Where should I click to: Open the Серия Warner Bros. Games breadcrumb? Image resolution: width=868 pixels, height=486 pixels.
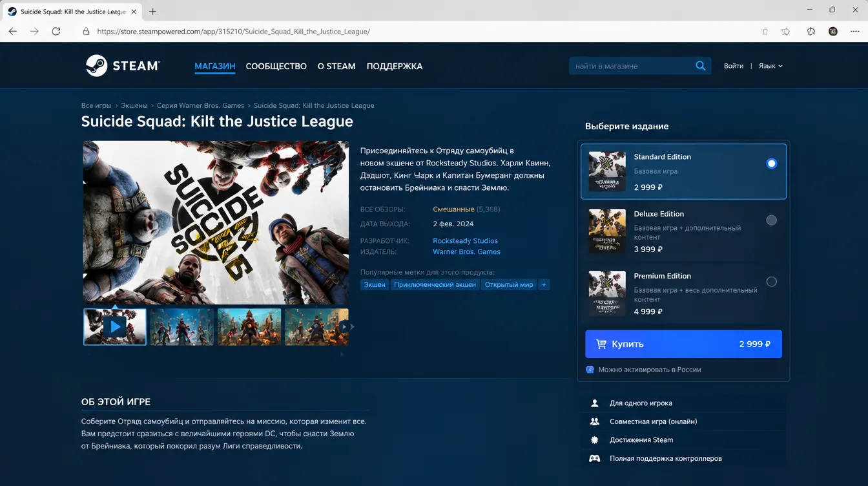click(x=201, y=105)
